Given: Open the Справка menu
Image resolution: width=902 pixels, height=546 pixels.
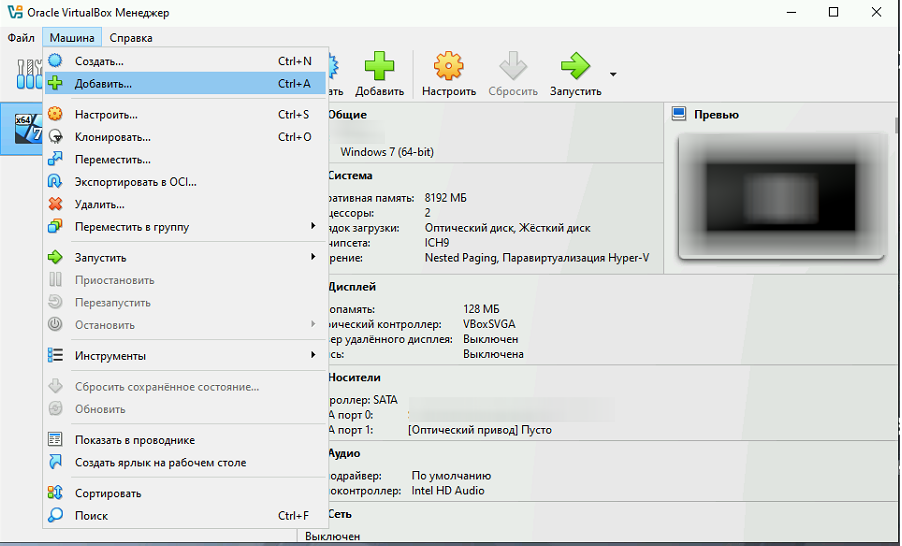Looking at the screenshot, I should pyautogui.click(x=131, y=38).
